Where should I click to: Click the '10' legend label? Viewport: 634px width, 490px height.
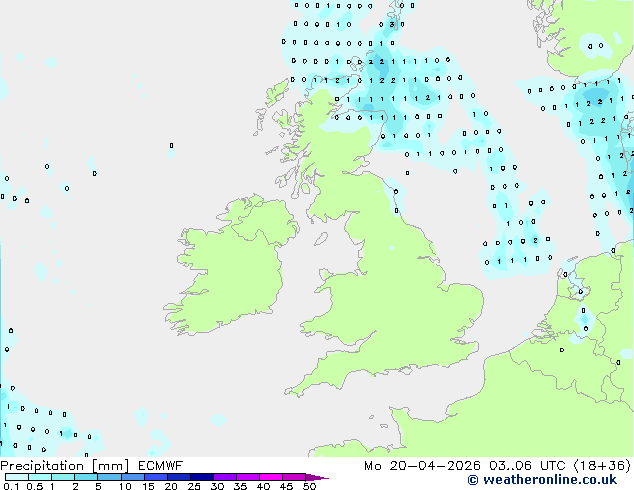(x=125, y=486)
